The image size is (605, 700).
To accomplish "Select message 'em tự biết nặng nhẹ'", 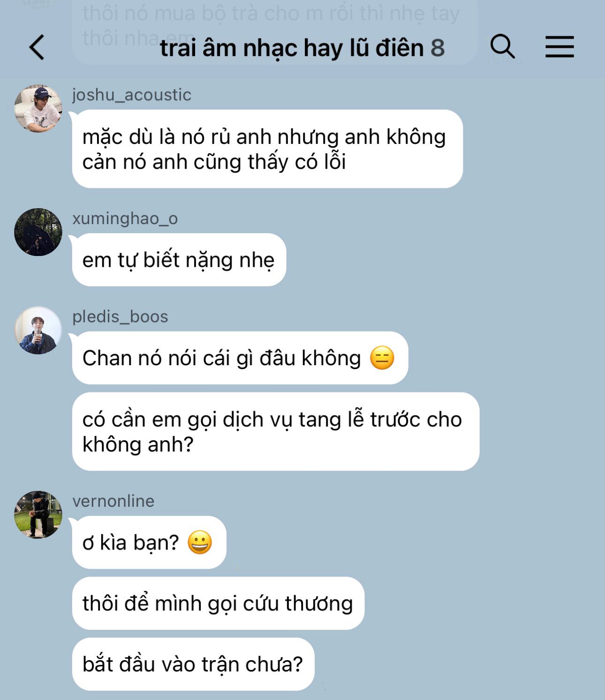I will tap(179, 260).
